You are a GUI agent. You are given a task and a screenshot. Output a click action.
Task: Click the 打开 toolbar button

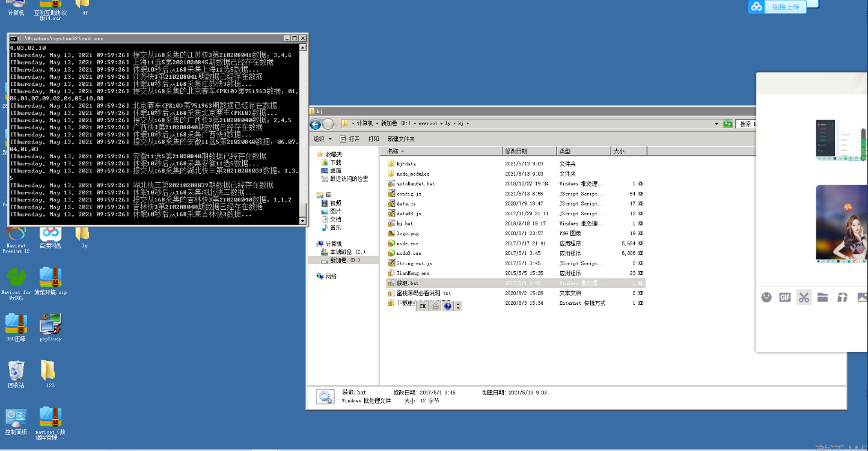pos(350,139)
